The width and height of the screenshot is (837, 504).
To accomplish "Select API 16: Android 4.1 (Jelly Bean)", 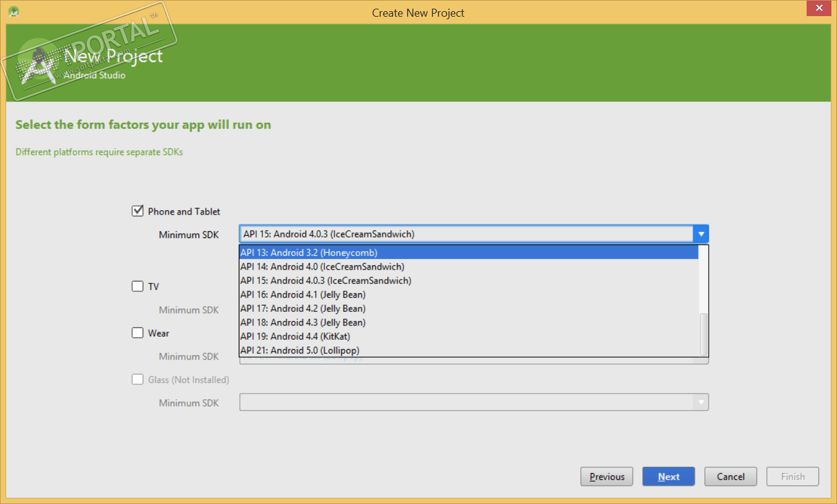I will [469, 294].
